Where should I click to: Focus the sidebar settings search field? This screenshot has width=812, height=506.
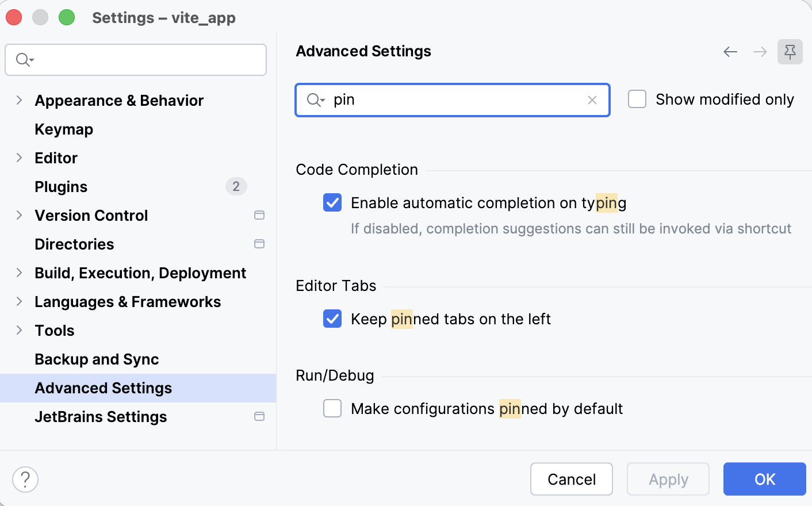(136, 60)
